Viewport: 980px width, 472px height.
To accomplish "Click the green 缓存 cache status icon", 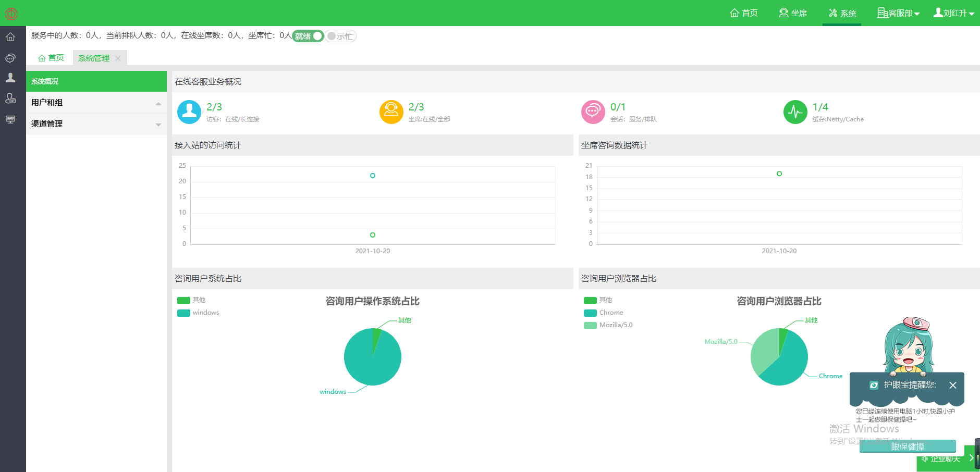I will 795,111.
